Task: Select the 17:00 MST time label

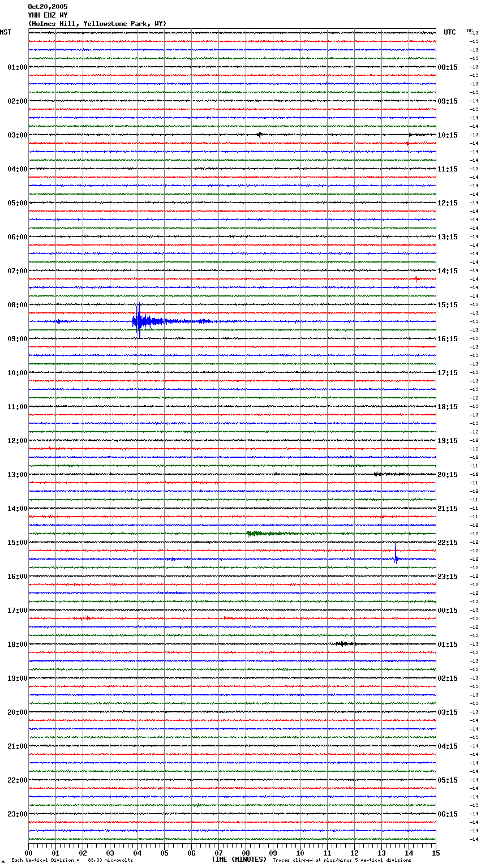Action: point(18,611)
